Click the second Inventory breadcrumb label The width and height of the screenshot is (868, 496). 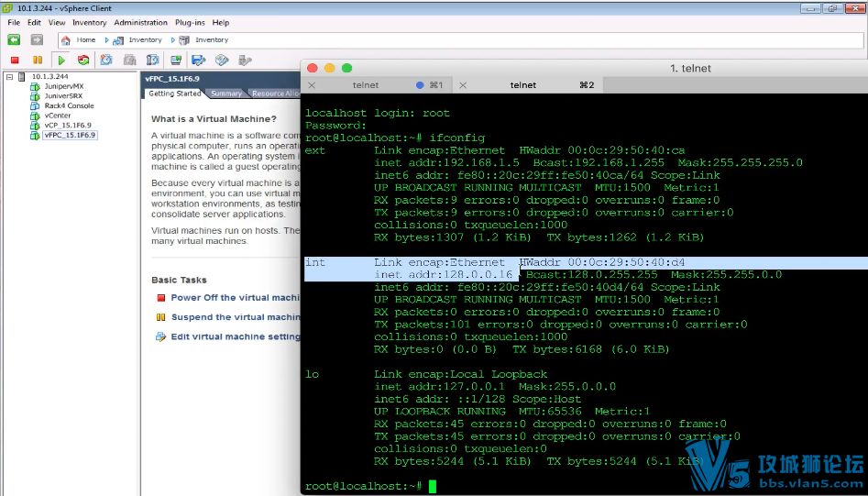[212, 40]
